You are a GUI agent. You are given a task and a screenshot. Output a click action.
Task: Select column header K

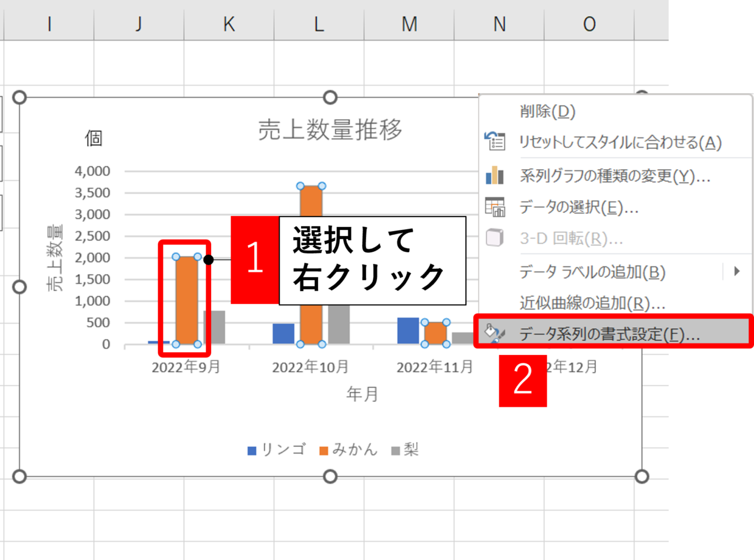pyautogui.click(x=229, y=24)
